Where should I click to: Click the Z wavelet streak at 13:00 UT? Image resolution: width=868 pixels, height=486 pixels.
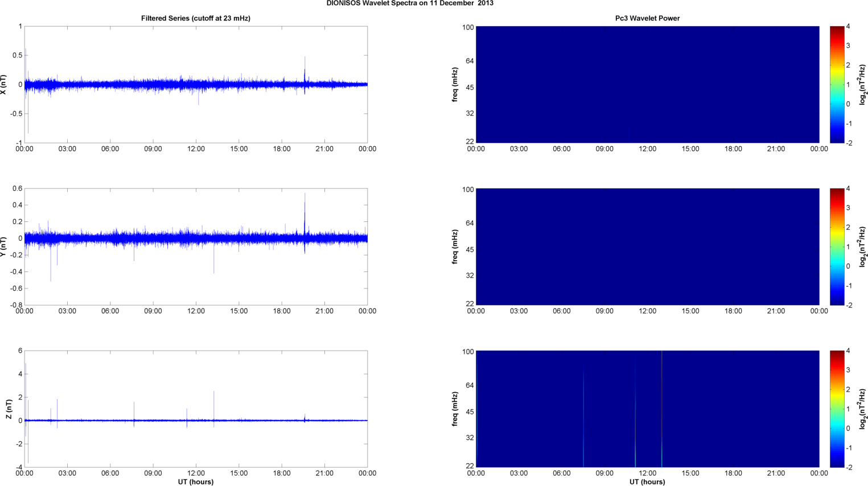coord(661,409)
